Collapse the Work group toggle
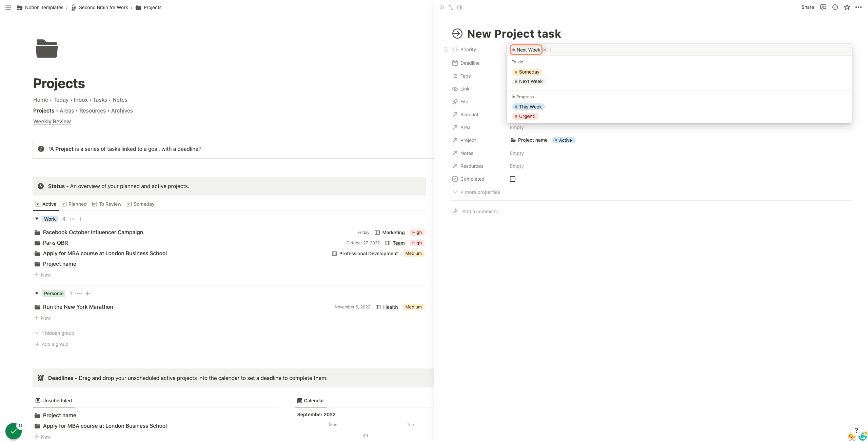Image resolution: width=868 pixels, height=442 pixels. (37, 219)
